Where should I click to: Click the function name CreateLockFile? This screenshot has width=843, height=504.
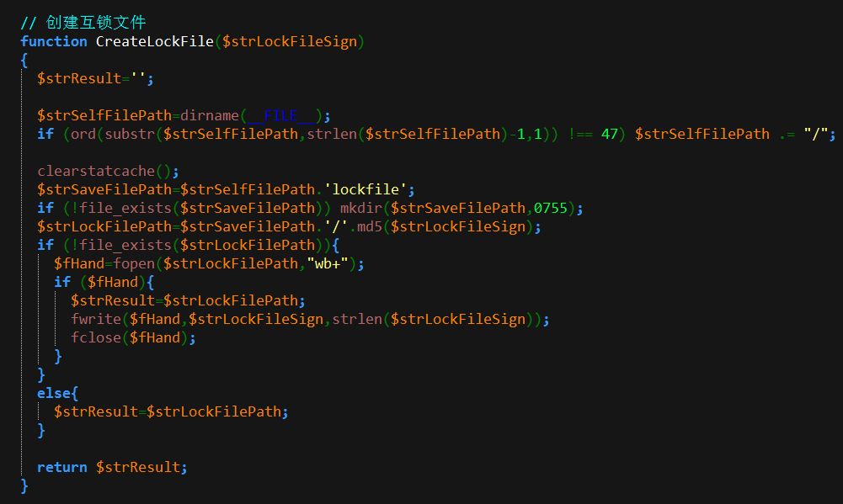pyautogui.click(x=155, y=41)
